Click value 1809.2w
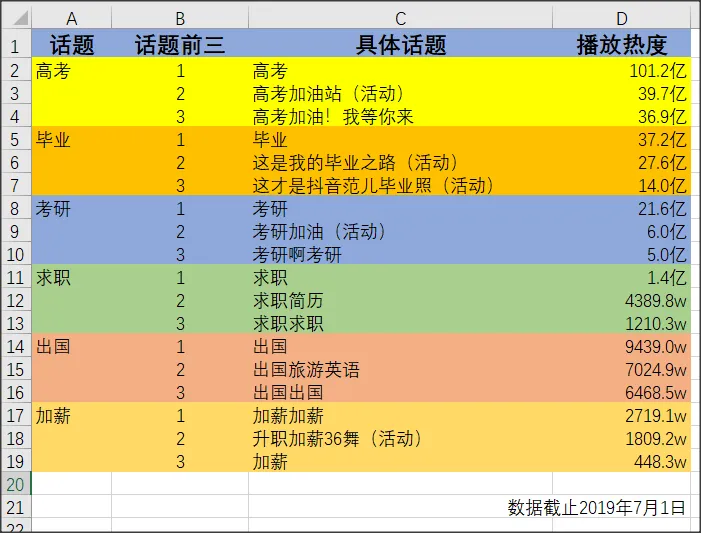The width and height of the screenshot is (701, 533). tap(655, 439)
